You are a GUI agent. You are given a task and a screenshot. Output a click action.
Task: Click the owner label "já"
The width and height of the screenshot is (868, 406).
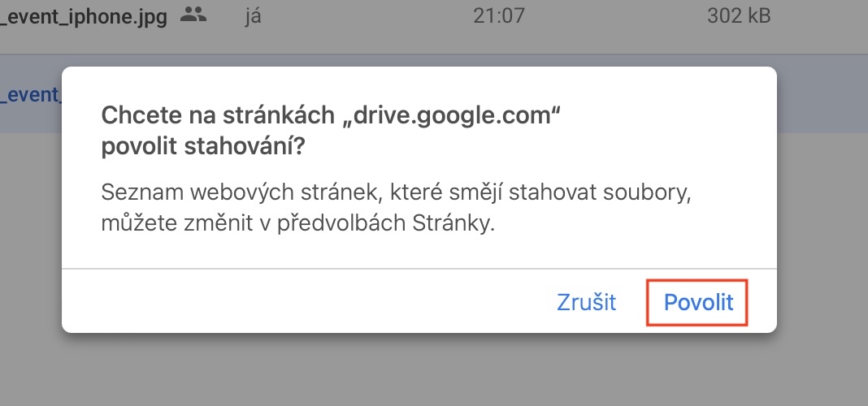tap(251, 15)
